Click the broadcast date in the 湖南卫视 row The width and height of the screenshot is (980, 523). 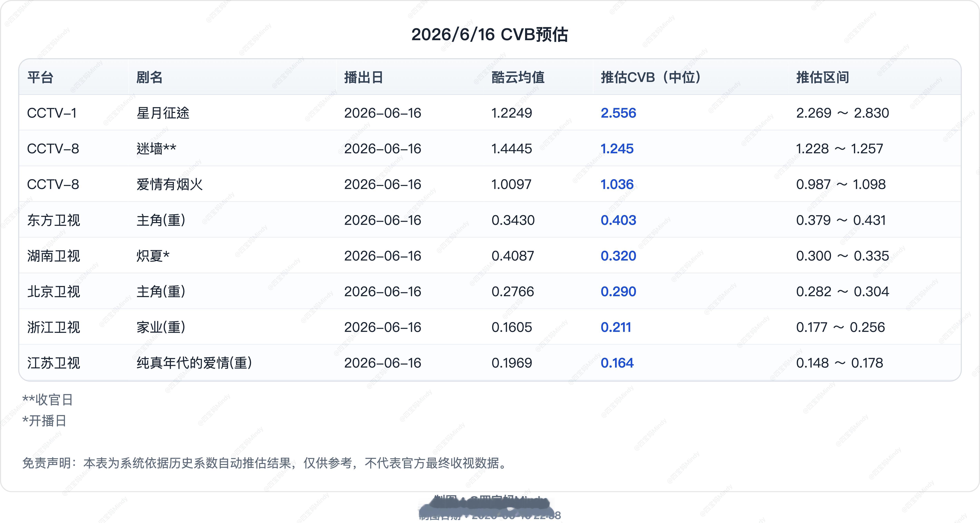coord(383,256)
